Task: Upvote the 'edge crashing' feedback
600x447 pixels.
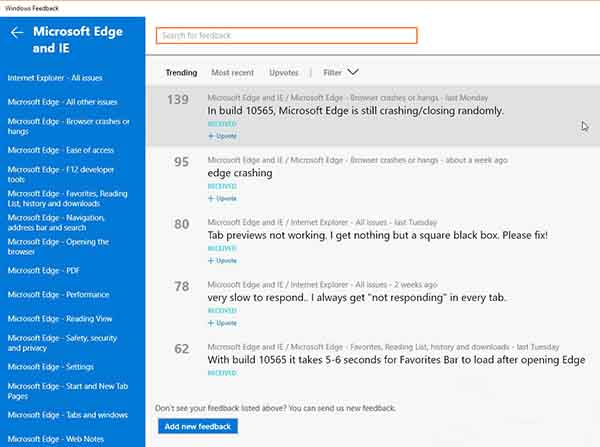Action: click(x=222, y=199)
